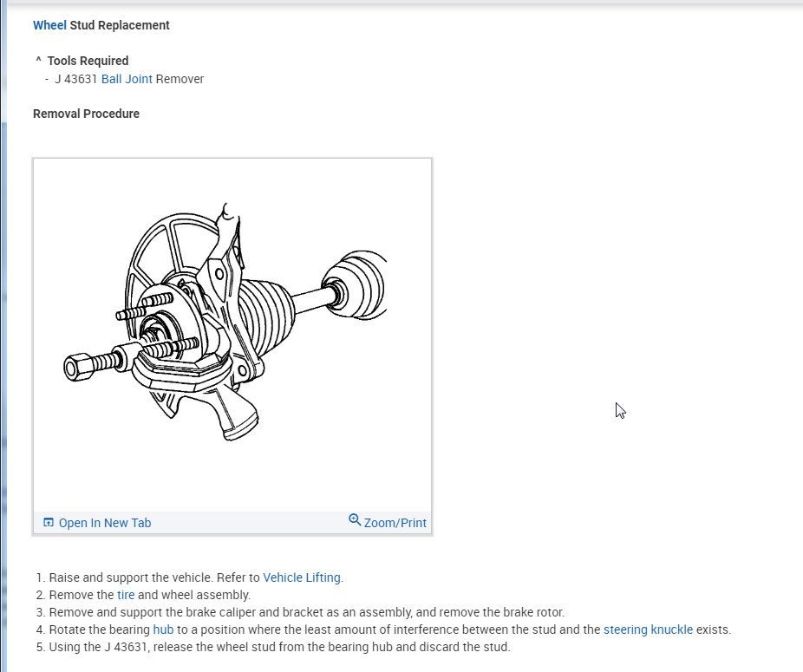Click the wheel hub assembly diagram
Screen dimensions: 803x672
coord(225,322)
